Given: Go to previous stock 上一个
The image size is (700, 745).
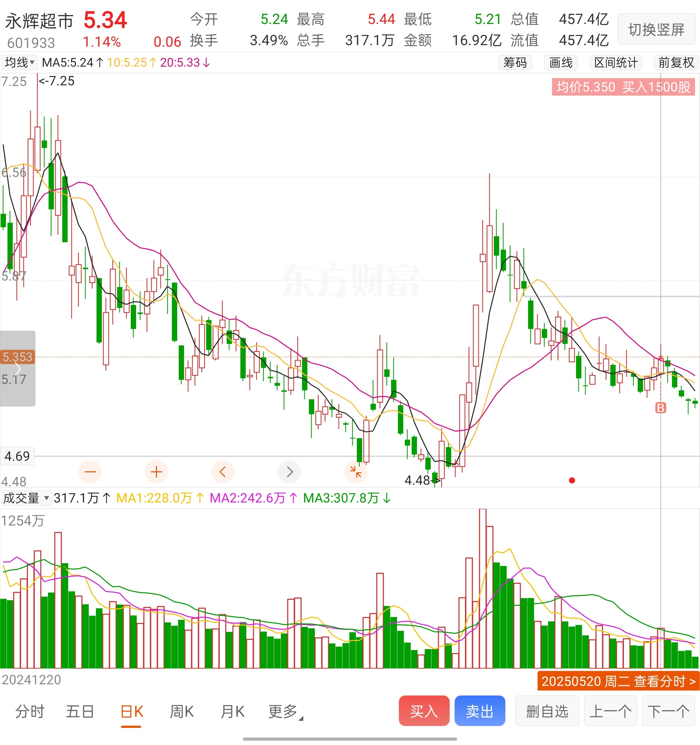Looking at the screenshot, I should (x=610, y=711).
